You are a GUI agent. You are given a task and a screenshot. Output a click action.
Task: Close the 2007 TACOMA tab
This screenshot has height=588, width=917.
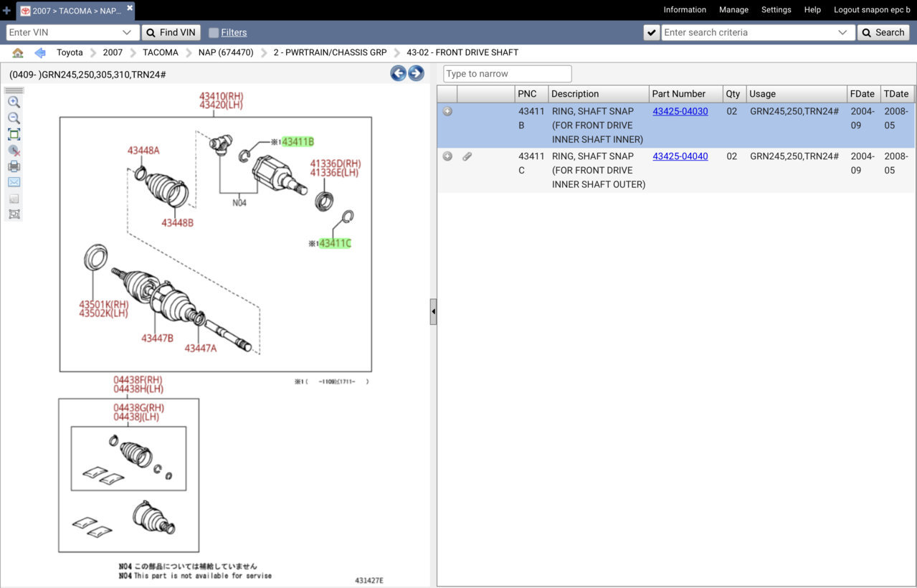[130, 8]
